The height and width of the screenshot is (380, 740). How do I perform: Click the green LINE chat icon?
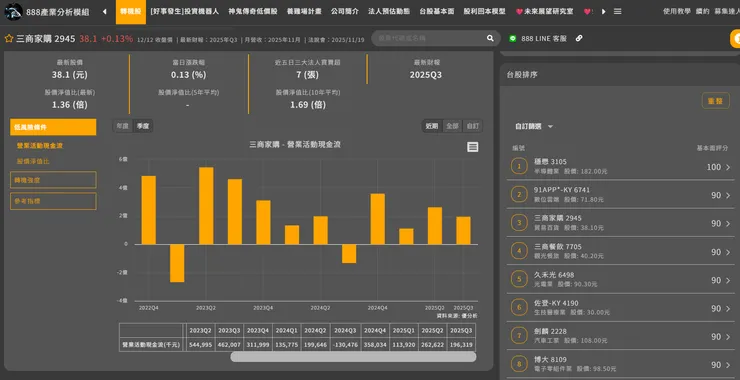(x=513, y=39)
